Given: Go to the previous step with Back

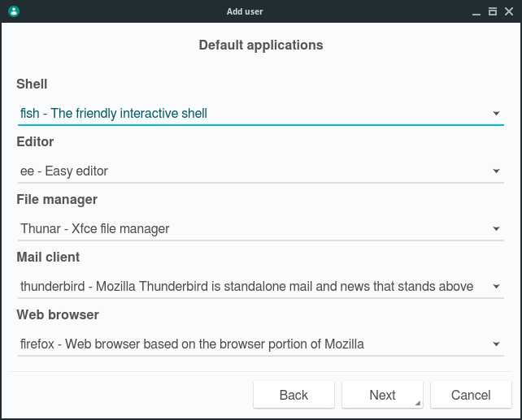Looking at the screenshot, I should tap(294, 395).
